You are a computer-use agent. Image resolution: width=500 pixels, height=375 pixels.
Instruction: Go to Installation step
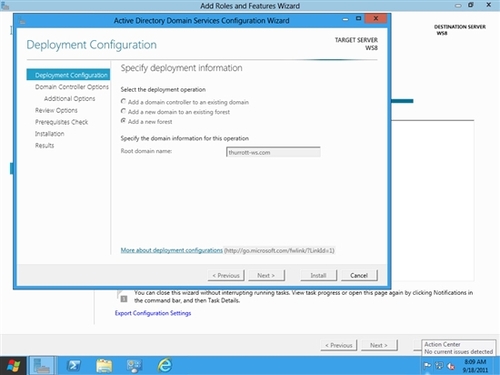[x=49, y=134]
